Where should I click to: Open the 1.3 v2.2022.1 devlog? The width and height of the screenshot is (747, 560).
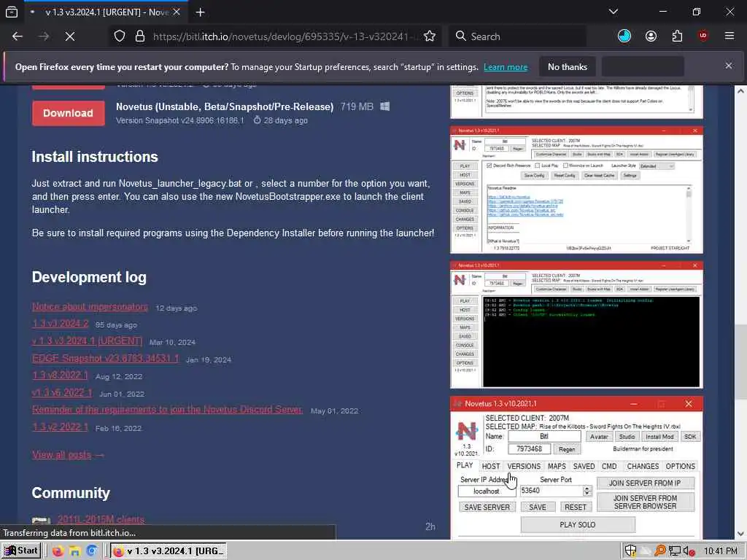tap(60, 427)
